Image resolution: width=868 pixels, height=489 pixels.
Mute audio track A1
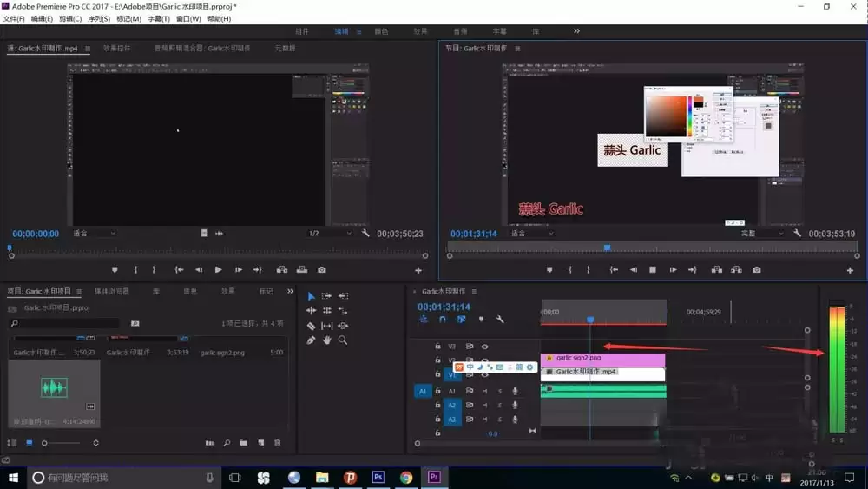[484, 391]
